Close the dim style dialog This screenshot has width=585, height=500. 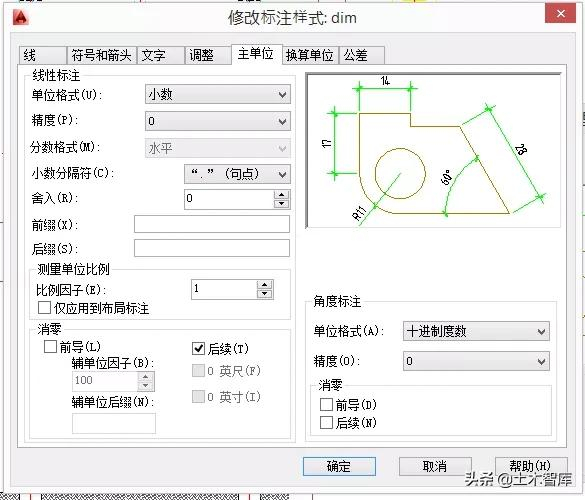[560, 14]
